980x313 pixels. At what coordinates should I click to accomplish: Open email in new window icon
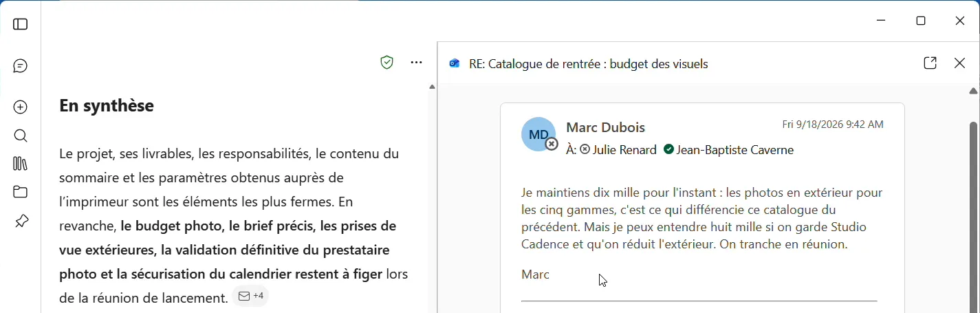pyautogui.click(x=930, y=63)
